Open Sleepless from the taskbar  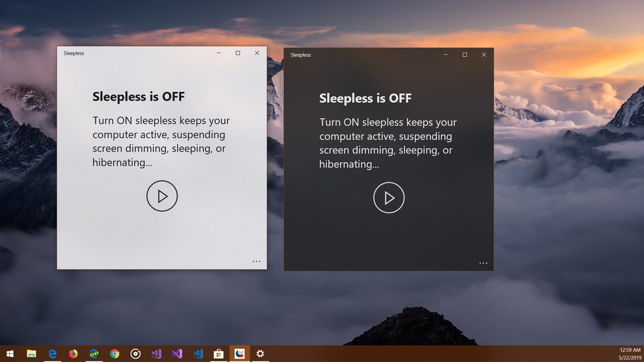point(239,353)
